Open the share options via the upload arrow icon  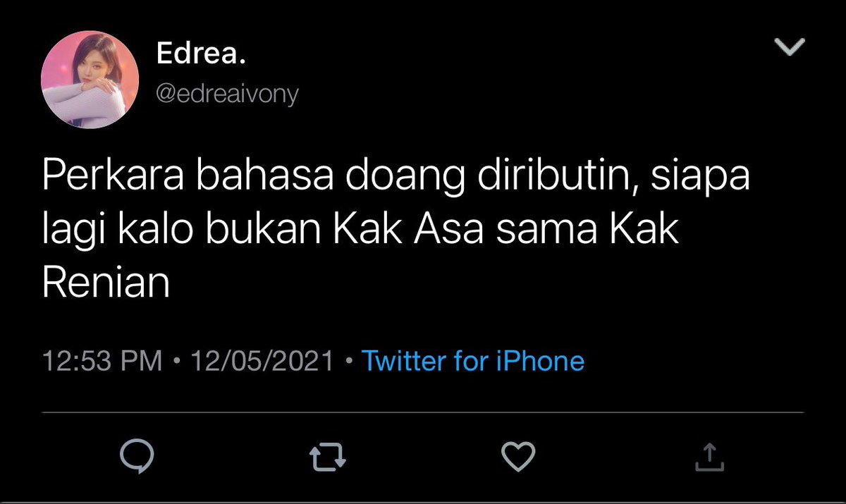click(x=709, y=457)
